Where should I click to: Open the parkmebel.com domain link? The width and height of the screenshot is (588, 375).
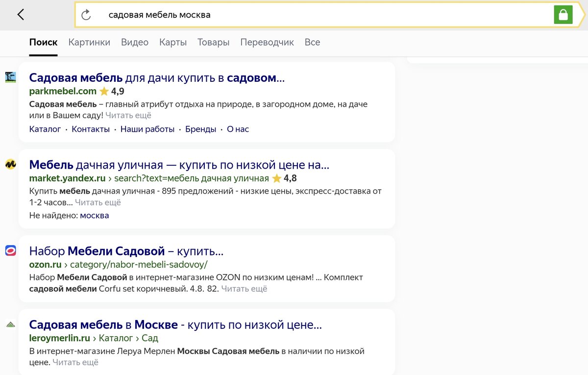point(63,91)
